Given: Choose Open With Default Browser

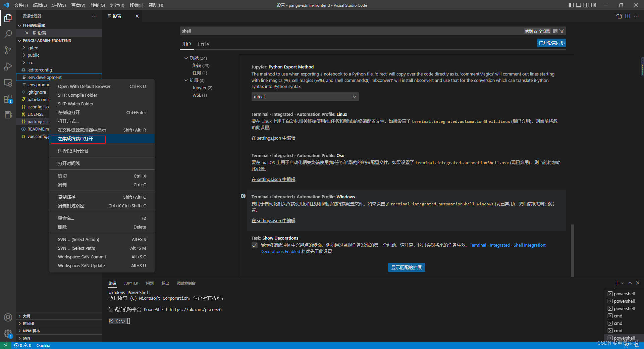Looking at the screenshot, I should point(102,86).
